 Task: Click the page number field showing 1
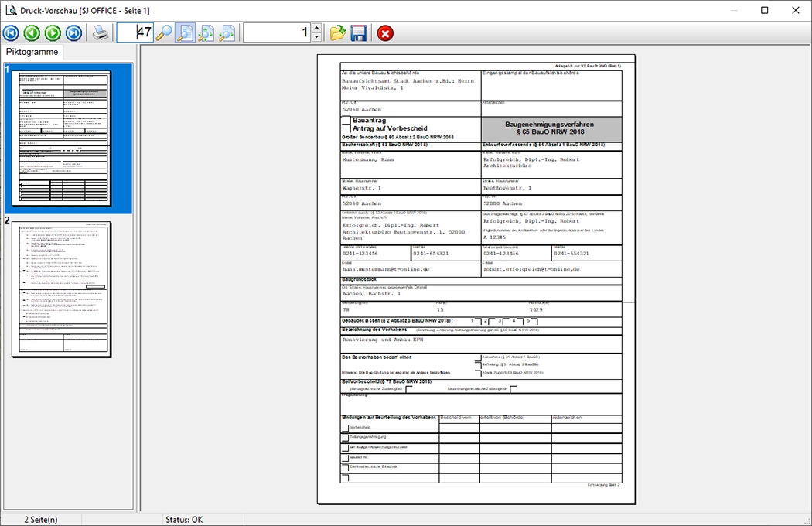click(x=278, y=32)
